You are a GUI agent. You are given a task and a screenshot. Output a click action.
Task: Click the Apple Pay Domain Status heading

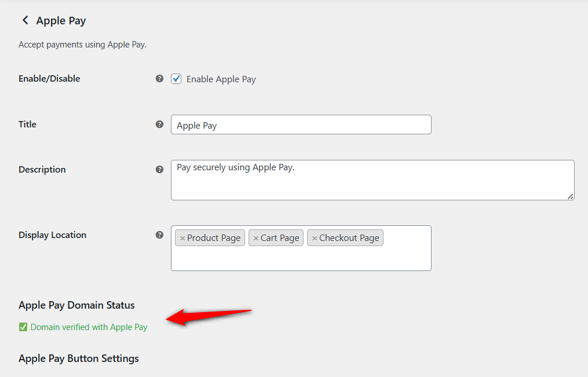tap(76, 305)
